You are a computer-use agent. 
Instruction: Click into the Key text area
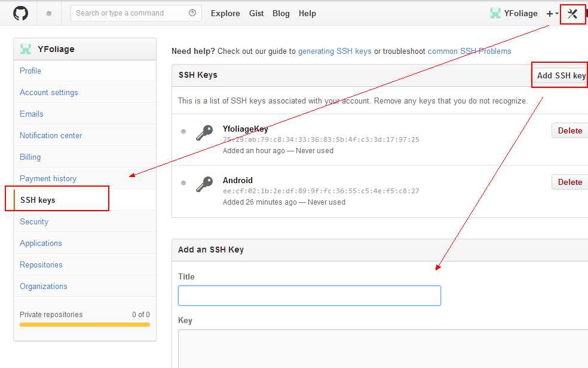(383, 348)
